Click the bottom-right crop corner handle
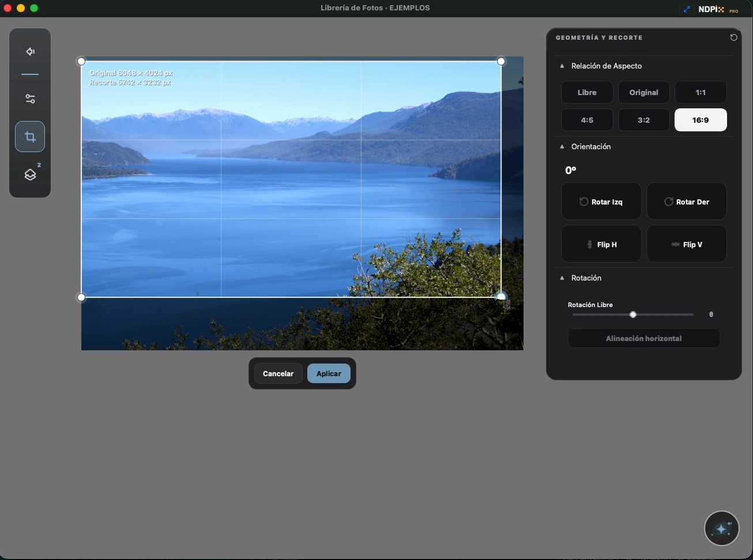This screenshot has width=753, height=560. click(501, 297)
